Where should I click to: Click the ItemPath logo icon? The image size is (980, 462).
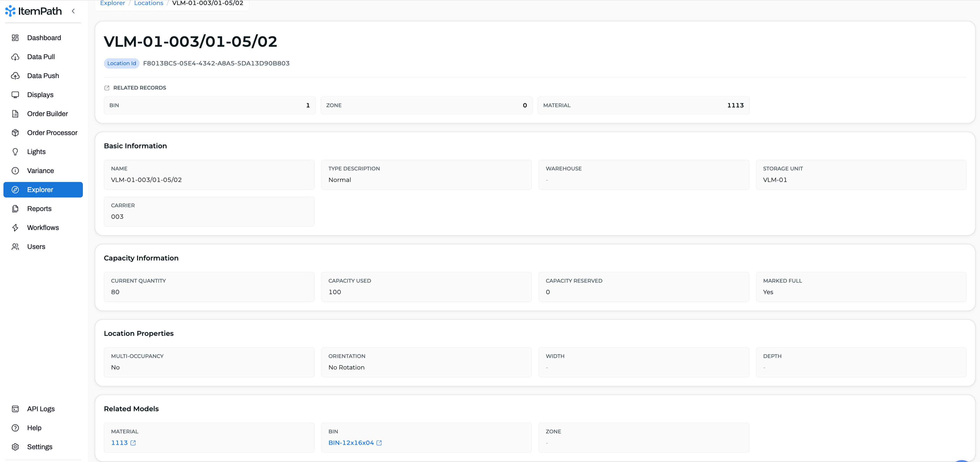click(x=10, y=11)
